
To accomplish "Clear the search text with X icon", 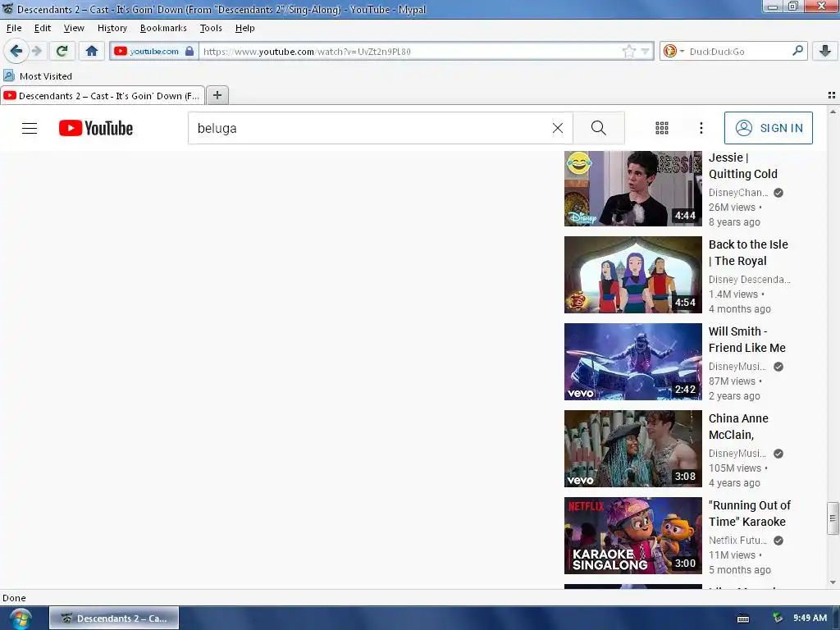I will point(558,128).
